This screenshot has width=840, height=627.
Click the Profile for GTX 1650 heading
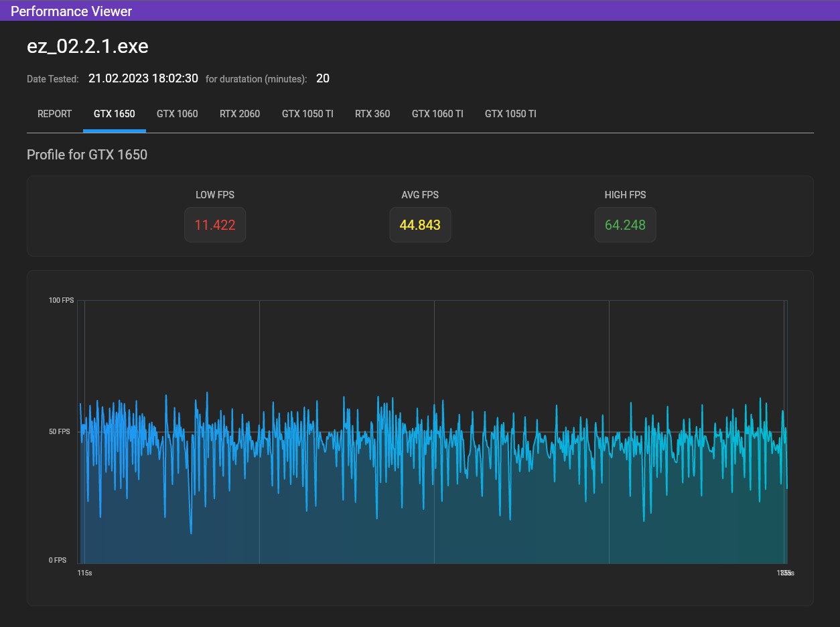pos(87,155)
